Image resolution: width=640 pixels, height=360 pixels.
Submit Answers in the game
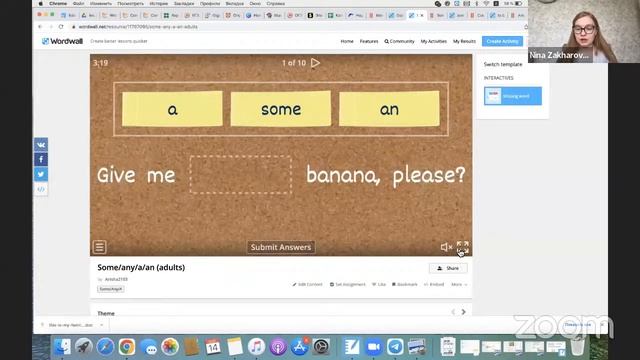[x=281, y=247]
